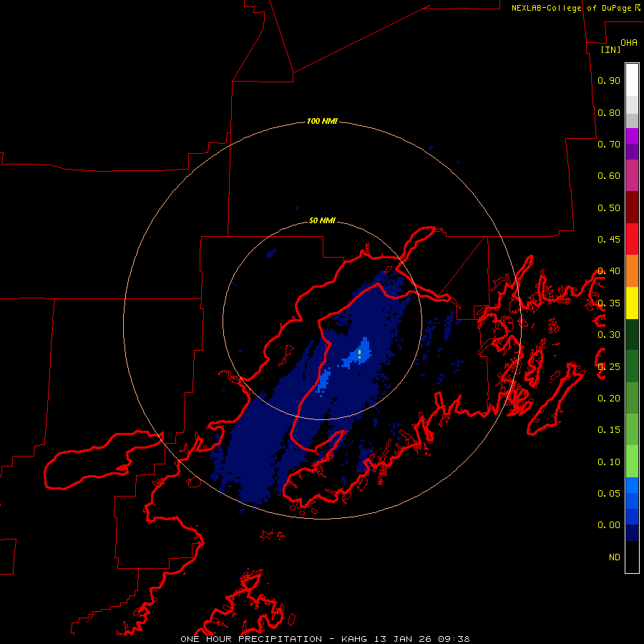644x644 pixels.
Task: Click the 0.00 legend value
Action: pos(609,525)
